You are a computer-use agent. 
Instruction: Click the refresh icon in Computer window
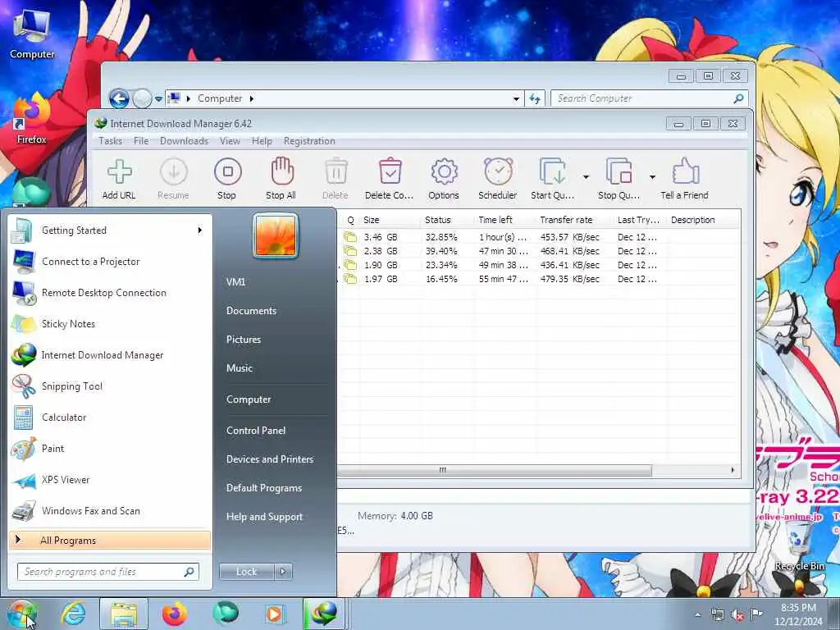point(535,98)
